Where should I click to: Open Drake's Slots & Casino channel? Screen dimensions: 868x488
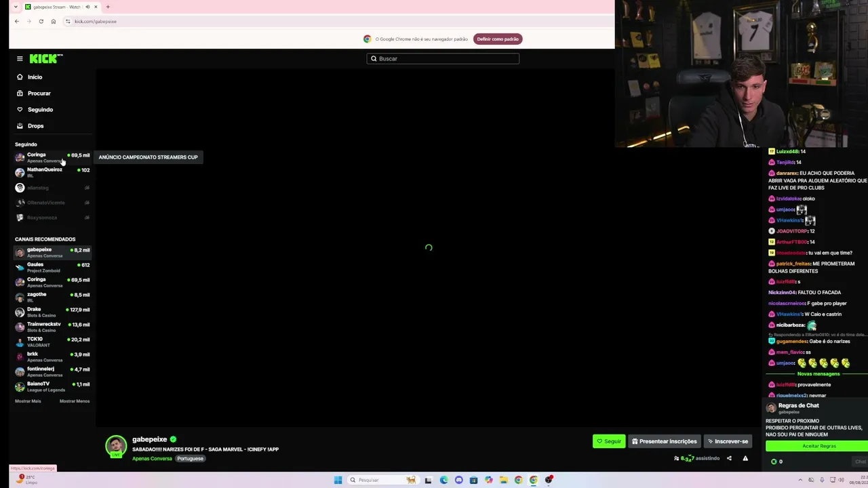coord(52,312)
